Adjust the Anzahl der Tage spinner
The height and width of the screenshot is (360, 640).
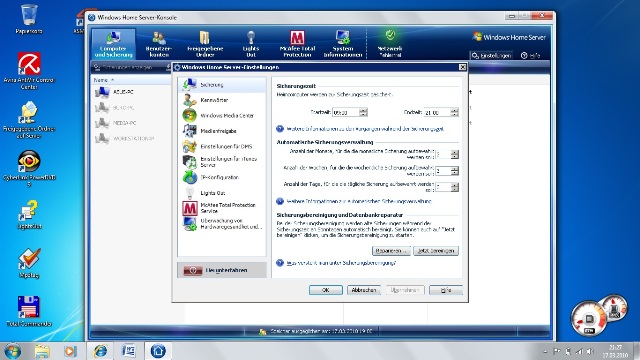(455, 187)
